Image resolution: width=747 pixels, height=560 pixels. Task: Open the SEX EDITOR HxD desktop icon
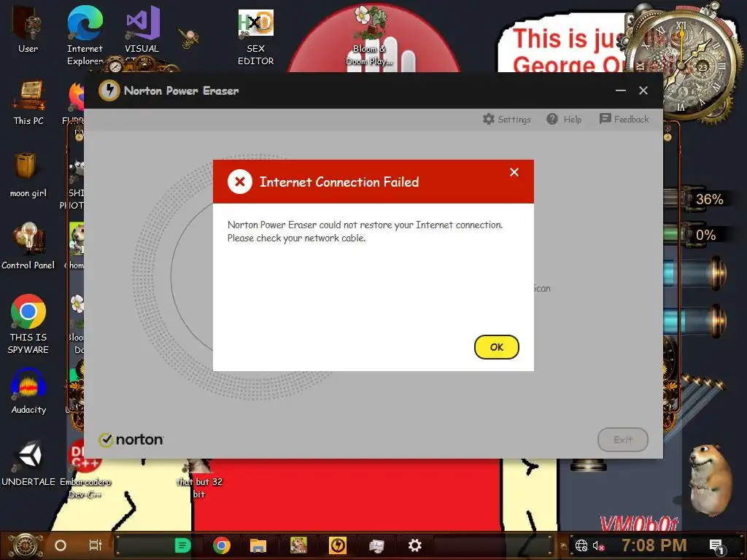coord(256,37)
